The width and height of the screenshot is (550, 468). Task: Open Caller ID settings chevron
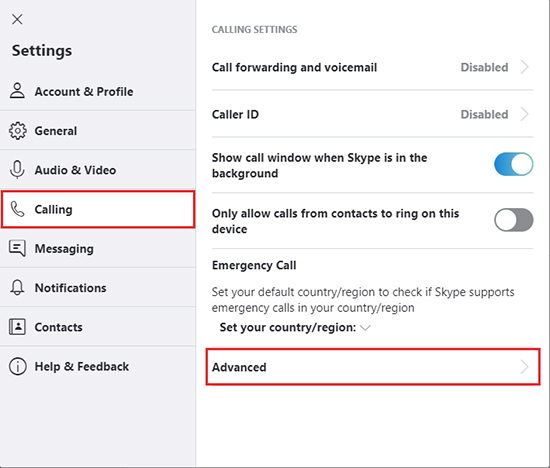524,114
